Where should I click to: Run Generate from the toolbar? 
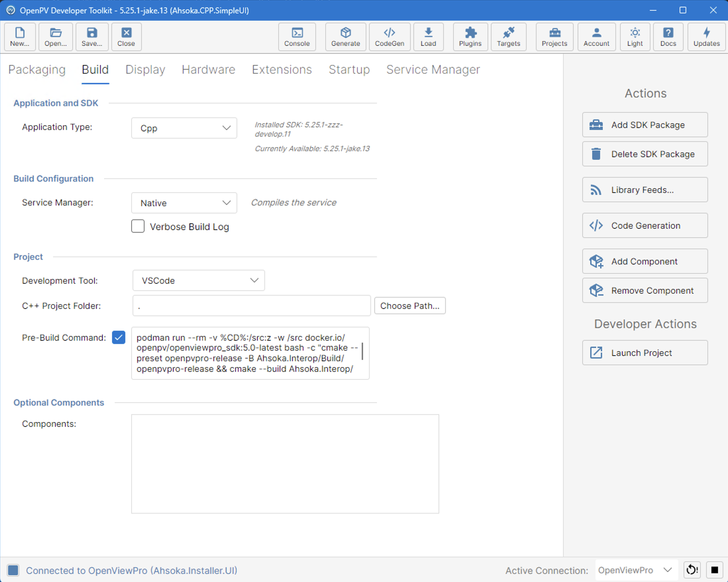345,37
